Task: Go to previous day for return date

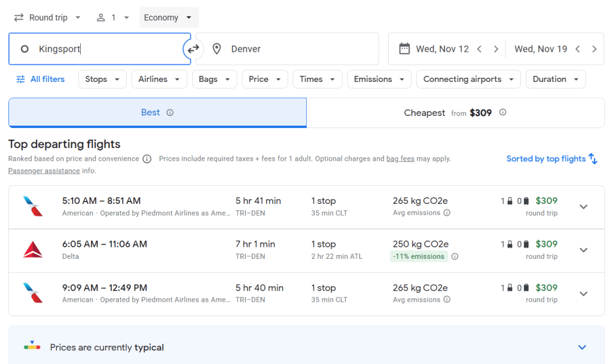Action: click(x=577, y=49)
